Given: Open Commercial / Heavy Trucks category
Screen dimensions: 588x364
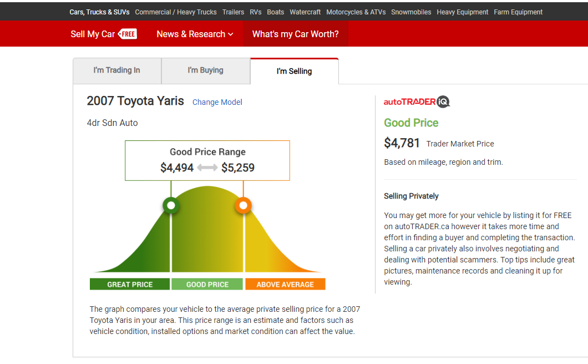Looking at the screenshot, I should coord(175,12).
